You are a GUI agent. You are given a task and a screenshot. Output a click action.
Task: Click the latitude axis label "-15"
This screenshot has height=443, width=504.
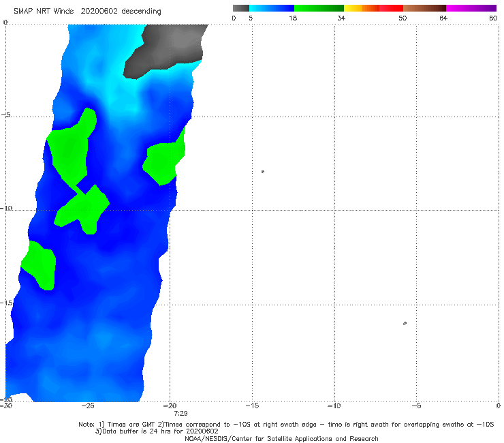point(6,303)
